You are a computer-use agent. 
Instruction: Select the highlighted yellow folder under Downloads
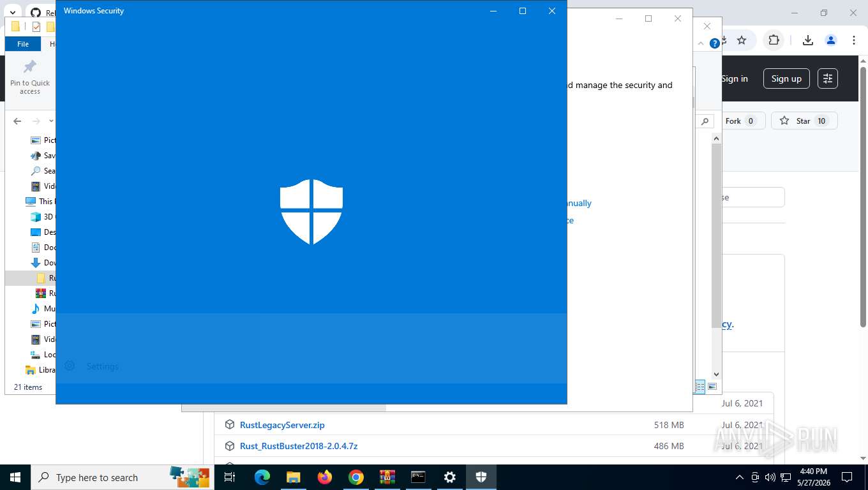tap(41, 278)
